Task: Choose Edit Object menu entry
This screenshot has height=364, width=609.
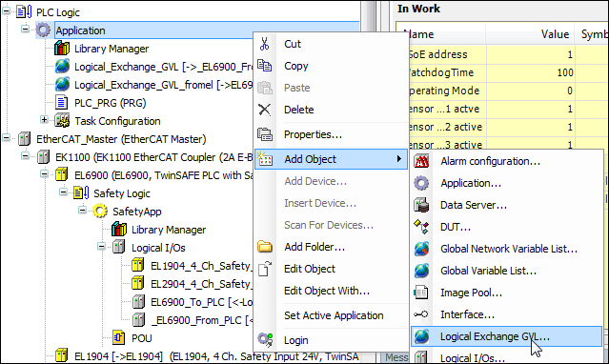Action: click(331, 269)
